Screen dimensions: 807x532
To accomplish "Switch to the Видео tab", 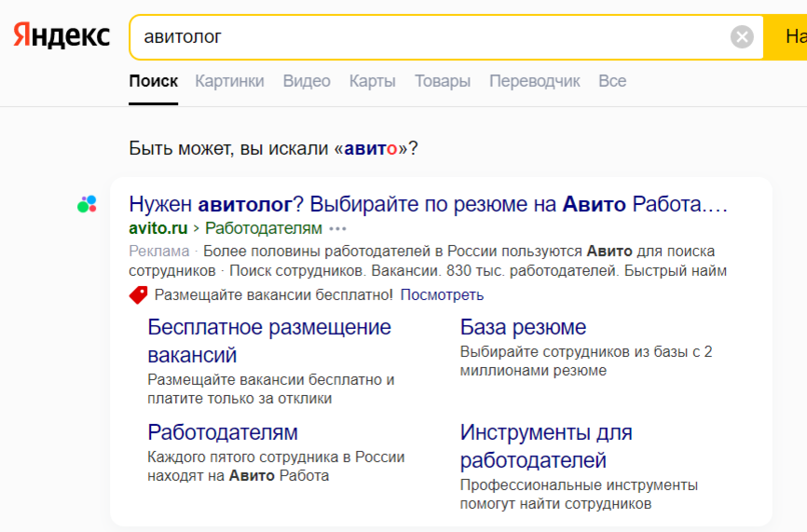I will click(x=307, y=81).
